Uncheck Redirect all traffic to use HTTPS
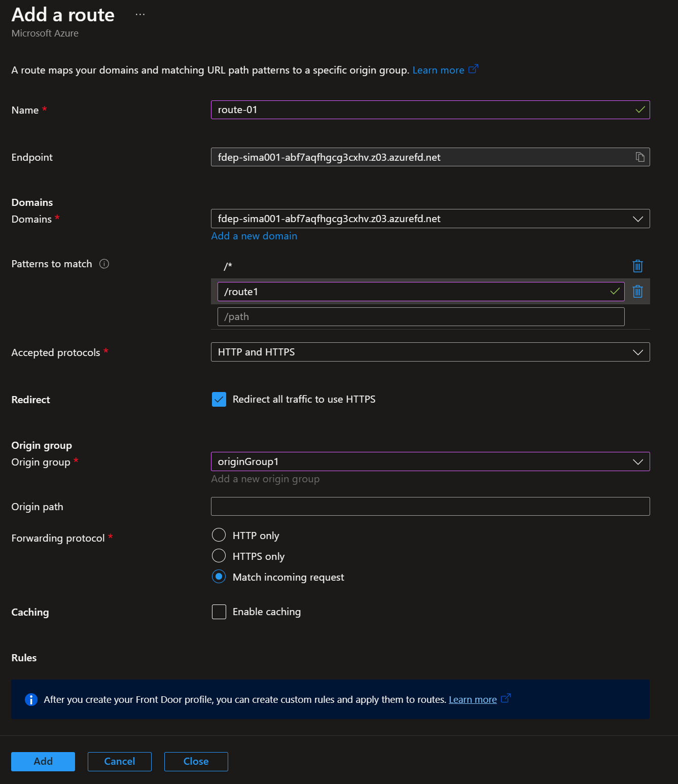The width and height of the screenshot is (678, 784). point(219,399)
